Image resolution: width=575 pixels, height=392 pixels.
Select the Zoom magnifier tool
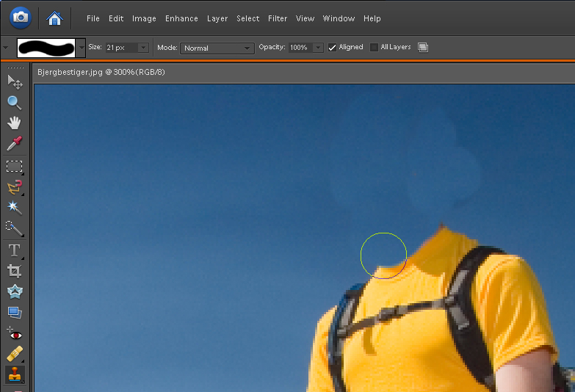point(14,102)
